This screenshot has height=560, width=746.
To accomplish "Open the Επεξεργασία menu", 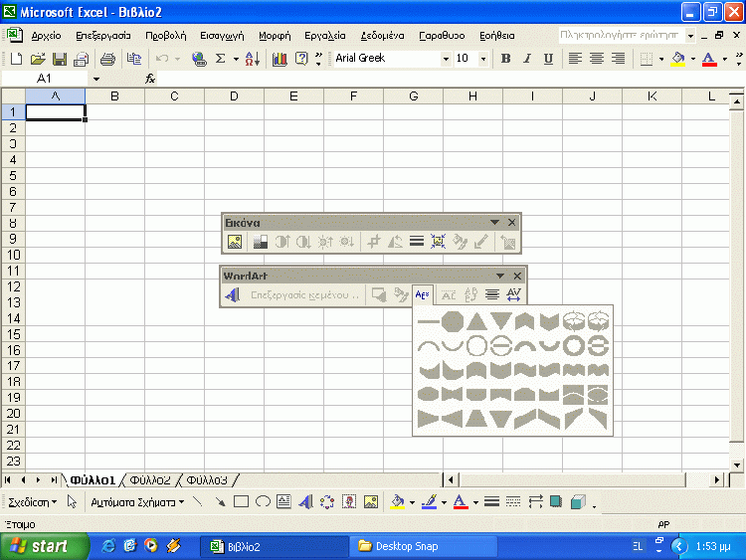I will [103, 36].
